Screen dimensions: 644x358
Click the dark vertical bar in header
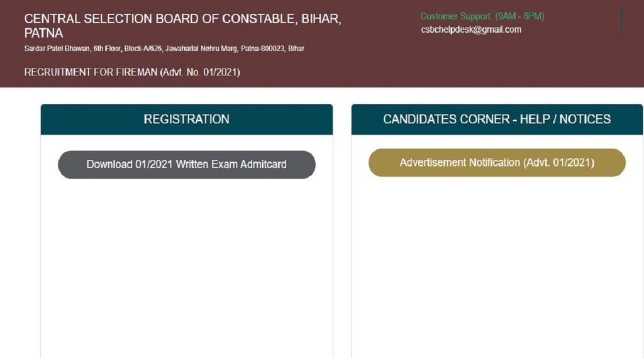tap(622, 22)
